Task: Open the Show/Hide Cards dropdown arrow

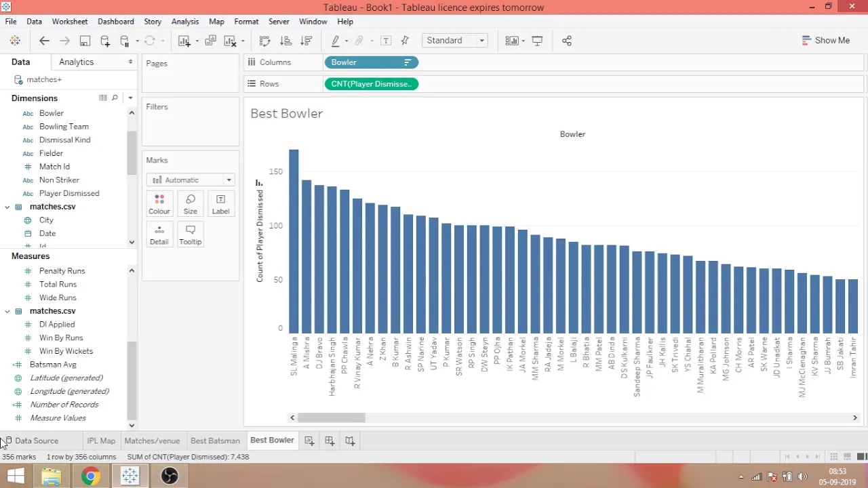Action: pyautogui.click(x=524, y=41)
